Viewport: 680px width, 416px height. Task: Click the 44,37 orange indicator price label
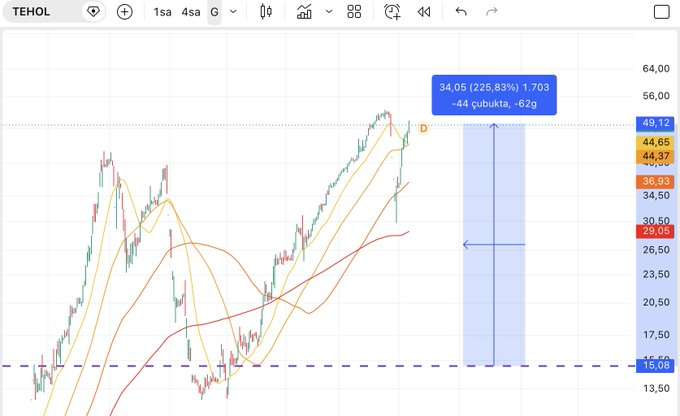click(655, 156)
